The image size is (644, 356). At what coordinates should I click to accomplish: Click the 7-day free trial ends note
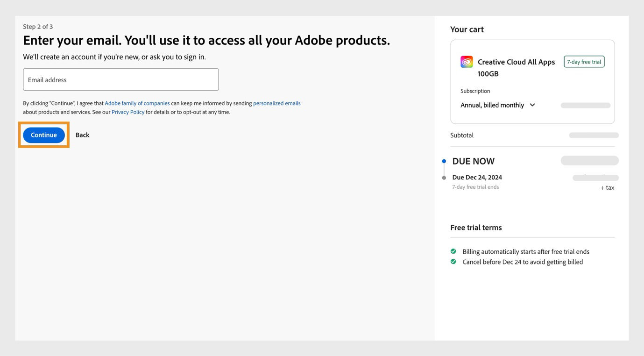click(475, 187)
